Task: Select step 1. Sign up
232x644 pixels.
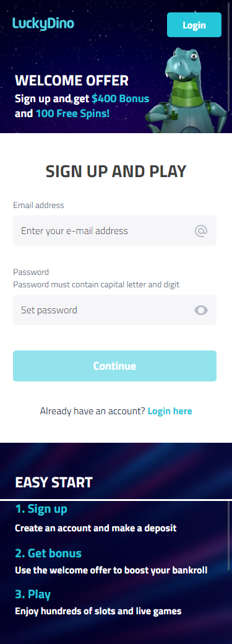Action: 41,509
